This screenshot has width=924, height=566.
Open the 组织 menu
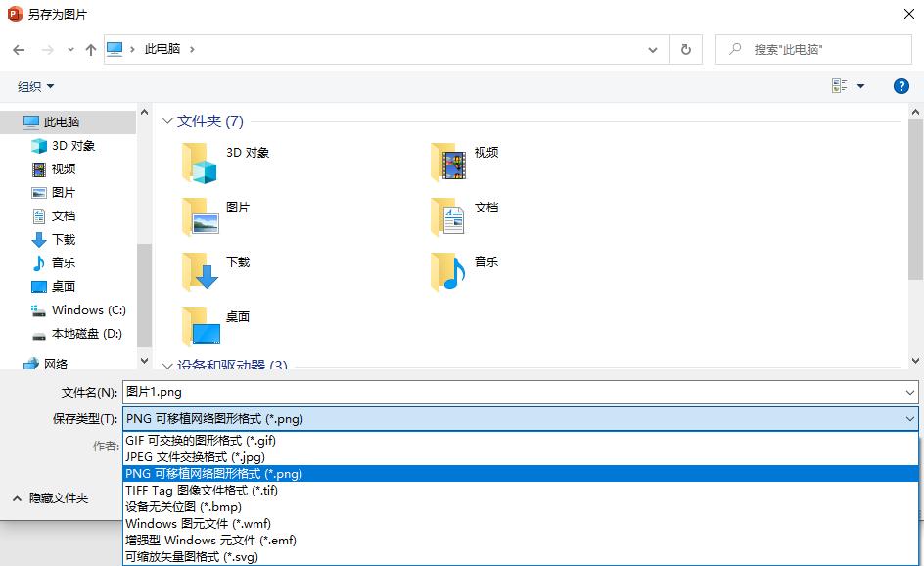click(35, 87)
